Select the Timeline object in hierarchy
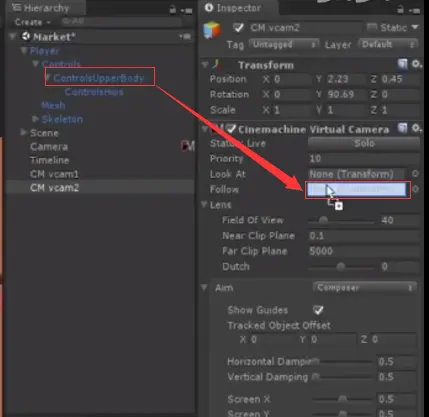The width and height of the screenshot is (429, 417). (50, 160)
